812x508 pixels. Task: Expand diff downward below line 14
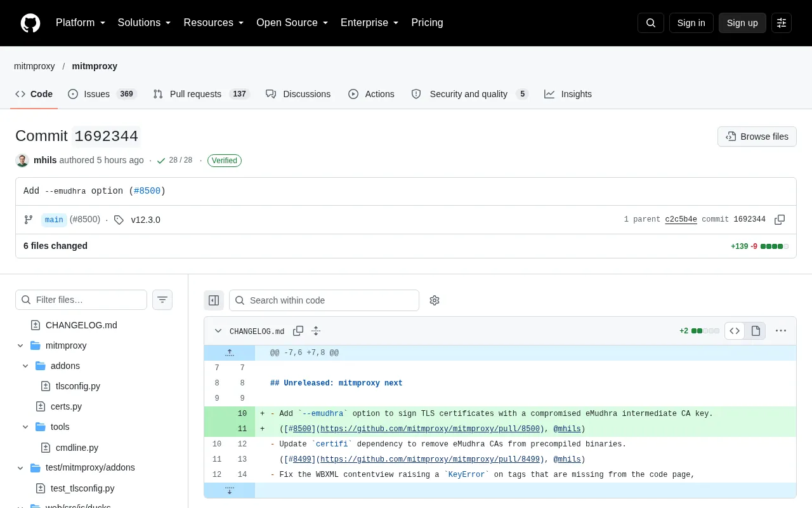coord(230,490)
